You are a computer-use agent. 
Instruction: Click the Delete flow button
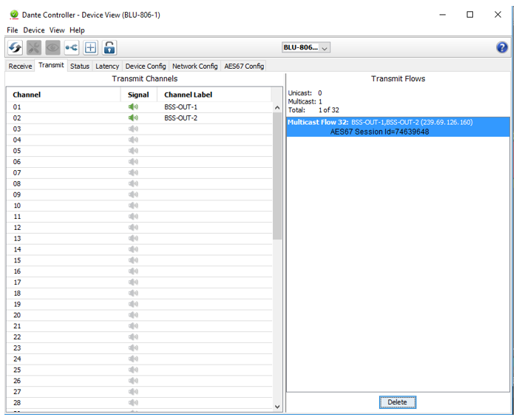click(x=397, y=402)
